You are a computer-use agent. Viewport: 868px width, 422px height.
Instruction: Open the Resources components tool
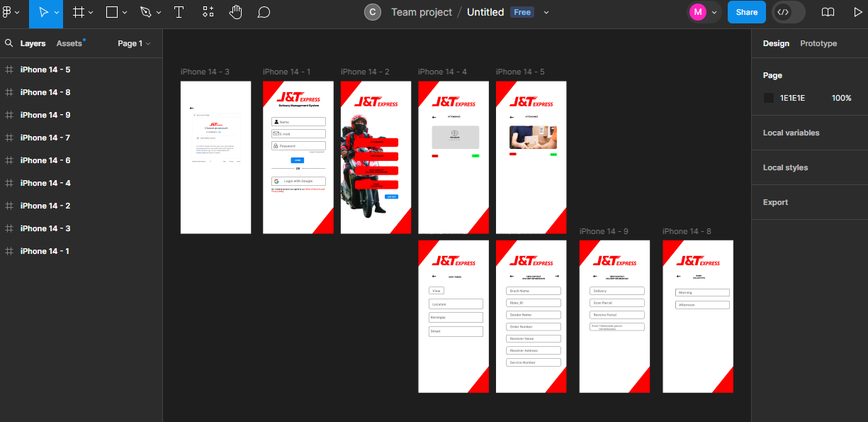pyautogui.click(x=208, y=13)
